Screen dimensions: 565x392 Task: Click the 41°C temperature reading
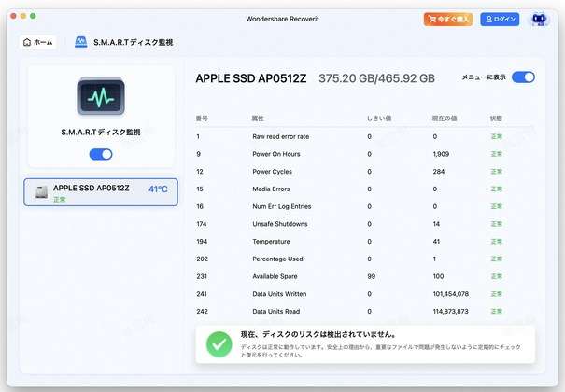click(157, 189)
